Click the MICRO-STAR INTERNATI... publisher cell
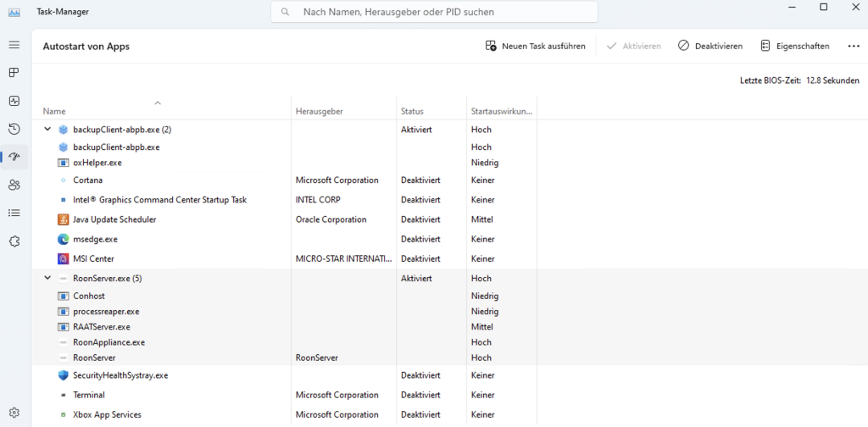 [344, 258]
